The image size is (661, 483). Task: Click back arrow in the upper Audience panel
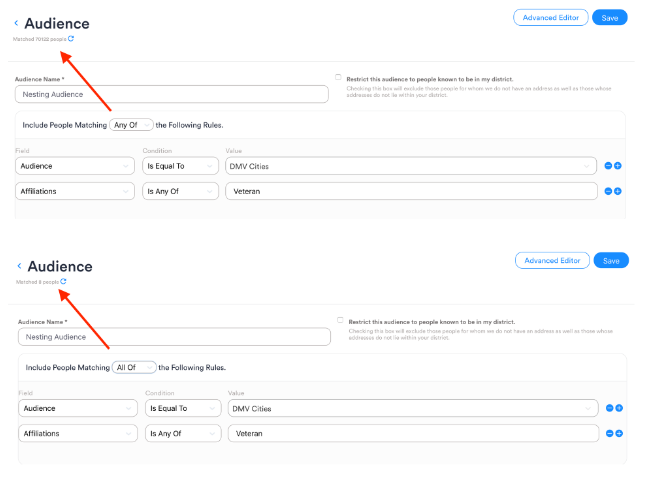(x=16, y=23)
